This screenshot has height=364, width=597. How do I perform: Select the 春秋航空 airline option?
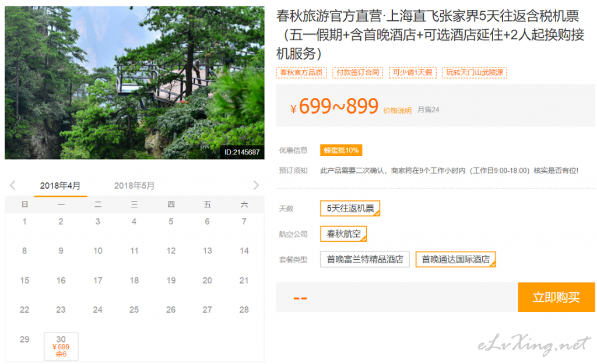point(343,234)
